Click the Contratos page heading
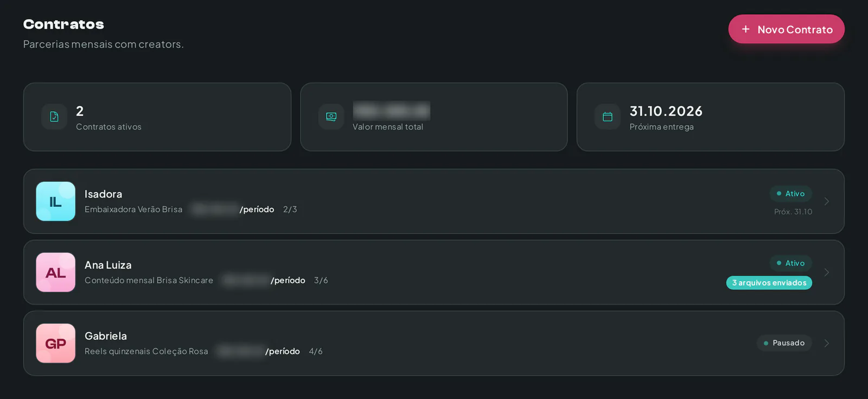This screenshot has height=399, width=868. [x=63, y=24]
